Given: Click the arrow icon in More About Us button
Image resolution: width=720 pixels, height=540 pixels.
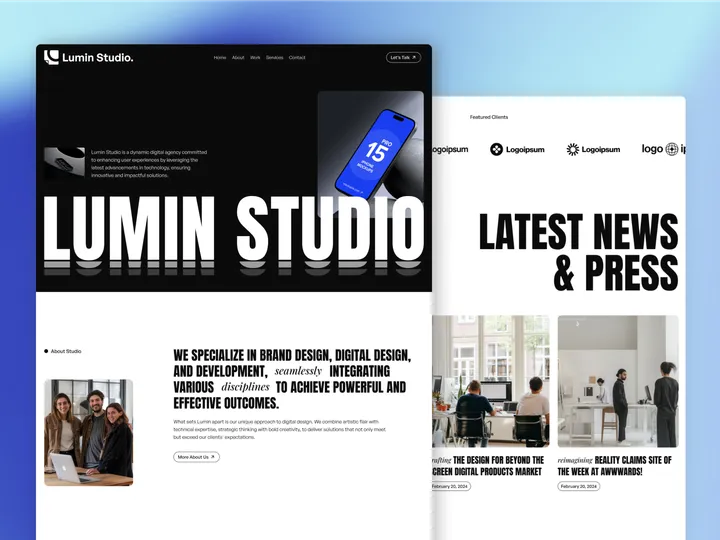Looking at the screenshot, I should [213, 457].
